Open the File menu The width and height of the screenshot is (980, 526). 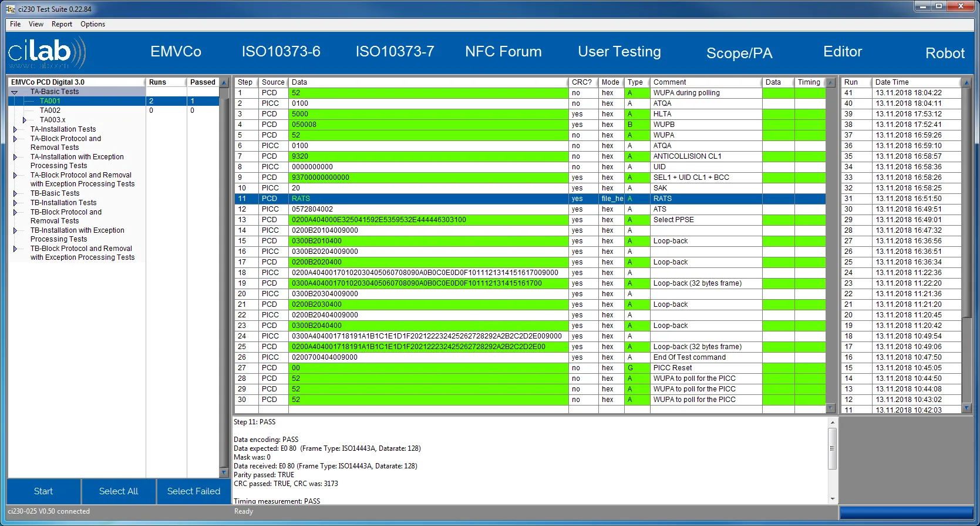point(15,24)
